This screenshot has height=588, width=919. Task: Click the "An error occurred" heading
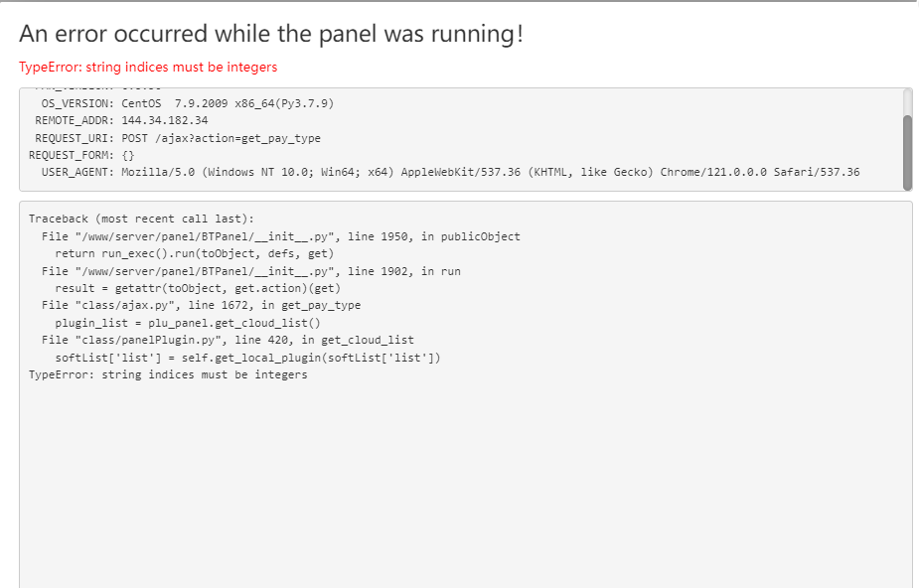pos(271,34)
